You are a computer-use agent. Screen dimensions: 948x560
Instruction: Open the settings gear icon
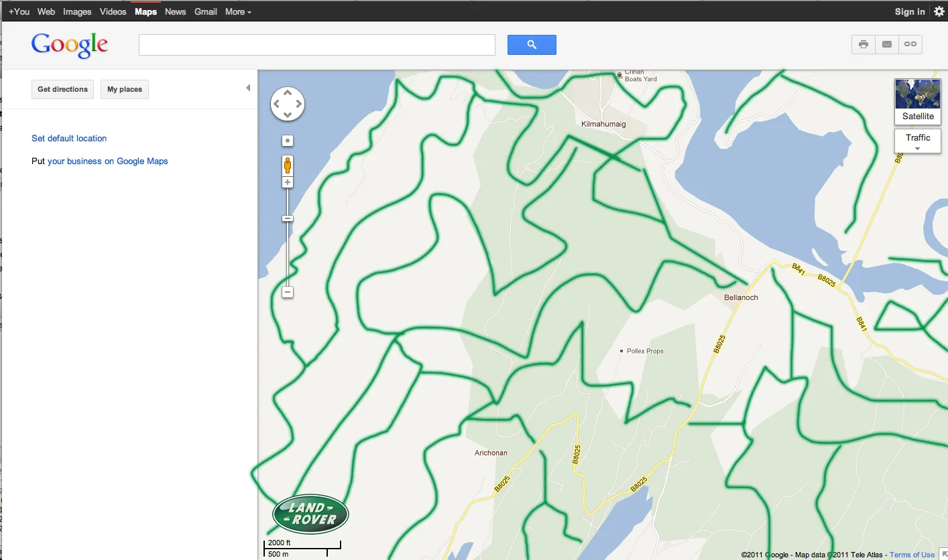(x=939, y=11)
